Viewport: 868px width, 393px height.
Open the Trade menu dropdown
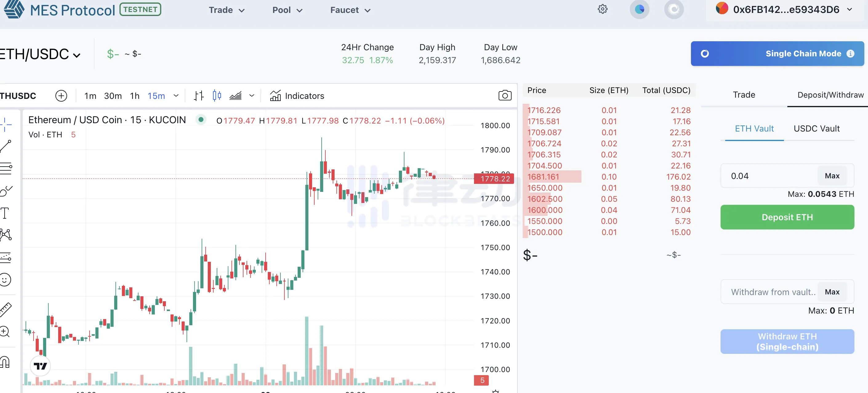coord(227,10)
